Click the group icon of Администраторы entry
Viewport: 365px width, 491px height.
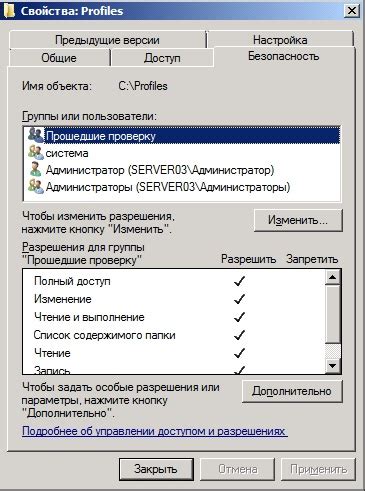tap(35, 186)
